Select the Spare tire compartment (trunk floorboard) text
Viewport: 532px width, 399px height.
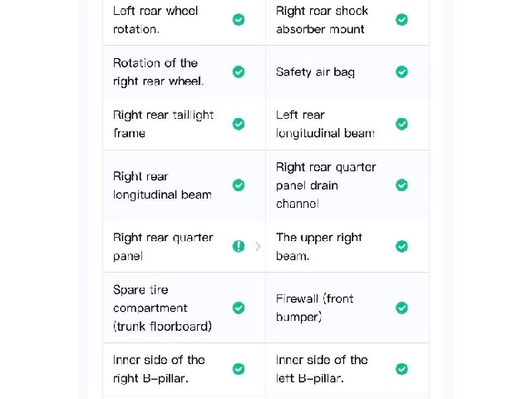163,308
